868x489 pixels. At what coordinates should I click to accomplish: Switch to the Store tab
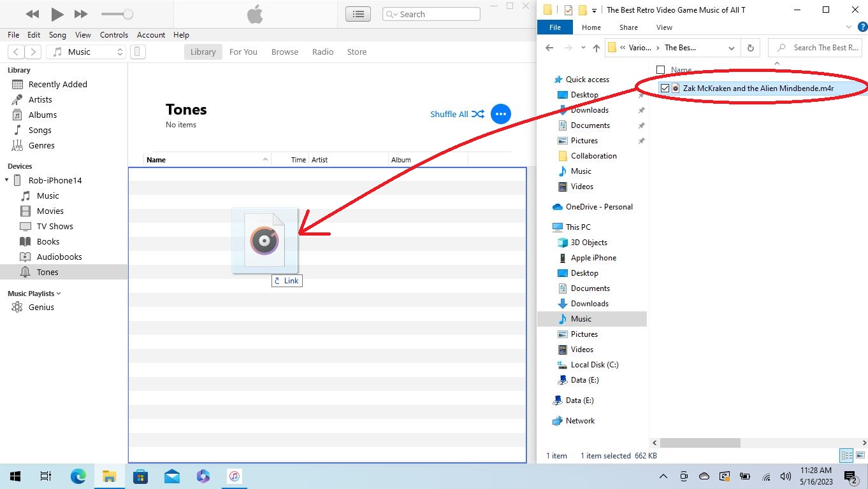pos(357,52)
